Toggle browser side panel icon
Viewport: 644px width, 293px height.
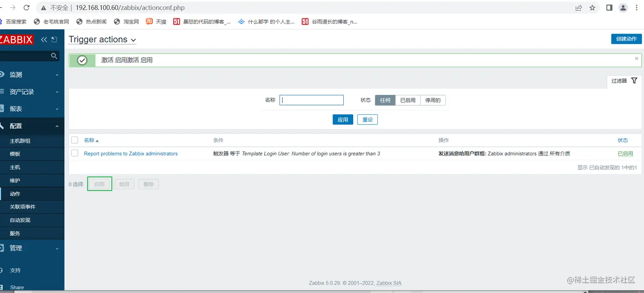pos(609,8)
